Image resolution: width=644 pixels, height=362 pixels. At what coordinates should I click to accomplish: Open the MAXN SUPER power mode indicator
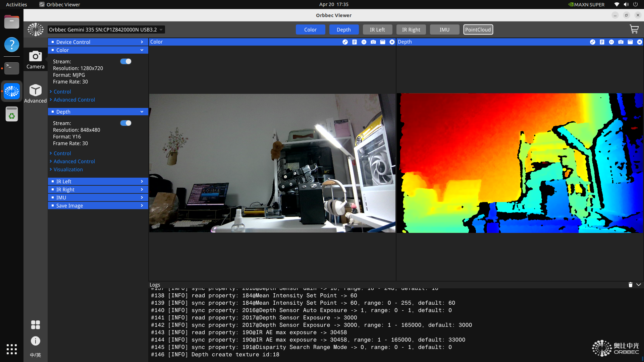[x=586, y=4]
